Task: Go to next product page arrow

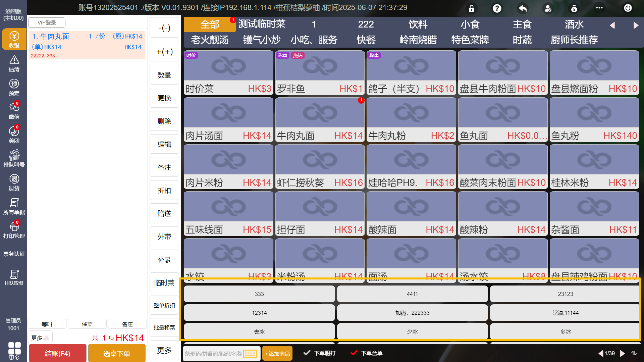Action: click(x=622, y=353)
